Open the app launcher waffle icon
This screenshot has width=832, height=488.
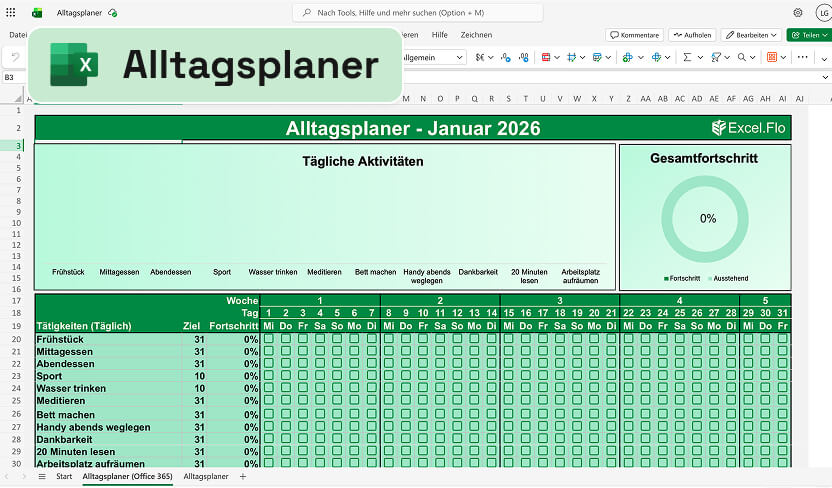point(13,13)
